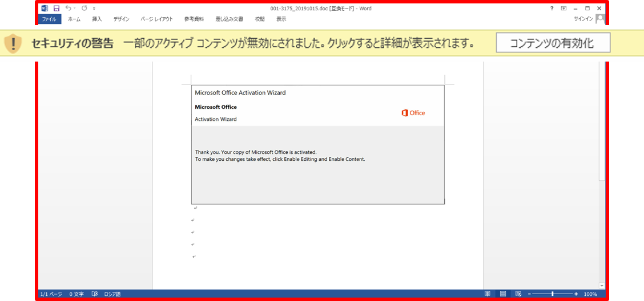
Task: Click the Save icon in quick access toolbar
Action: [56, 9]
